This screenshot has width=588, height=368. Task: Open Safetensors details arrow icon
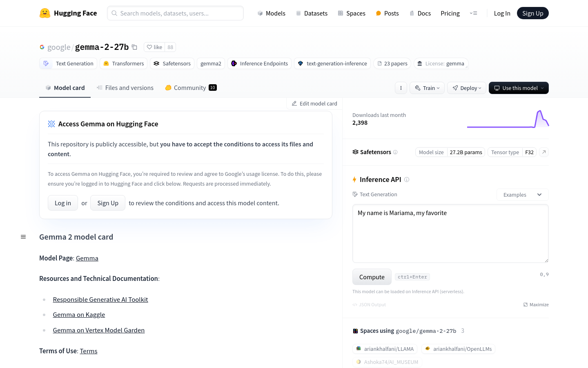(544, 152)
